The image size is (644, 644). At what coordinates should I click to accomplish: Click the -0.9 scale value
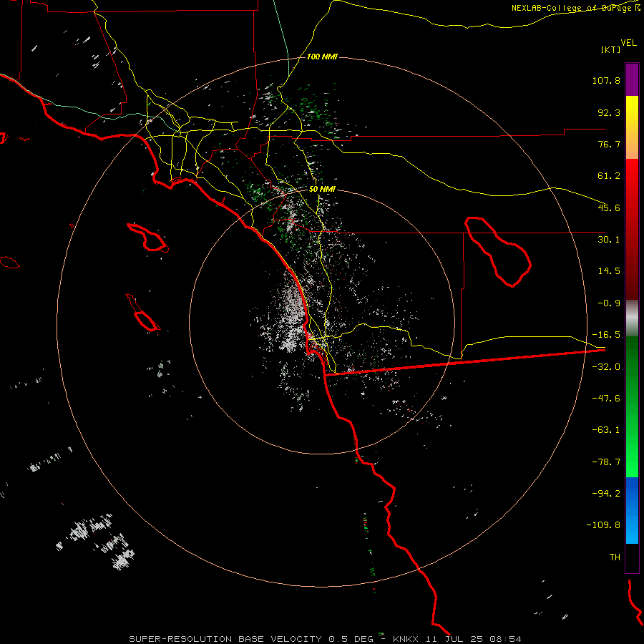pyautogui.click(x=609, y=303)
